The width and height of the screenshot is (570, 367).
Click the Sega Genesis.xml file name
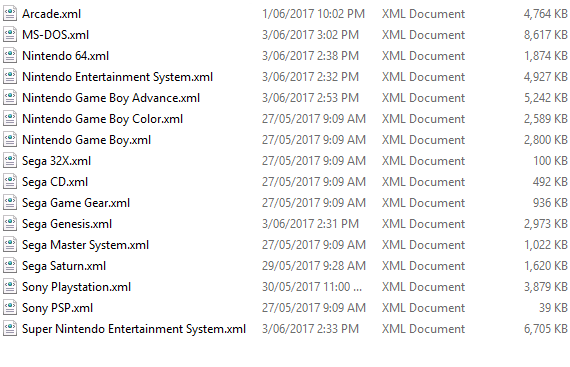pyautogui.click(x=67, y=224)
